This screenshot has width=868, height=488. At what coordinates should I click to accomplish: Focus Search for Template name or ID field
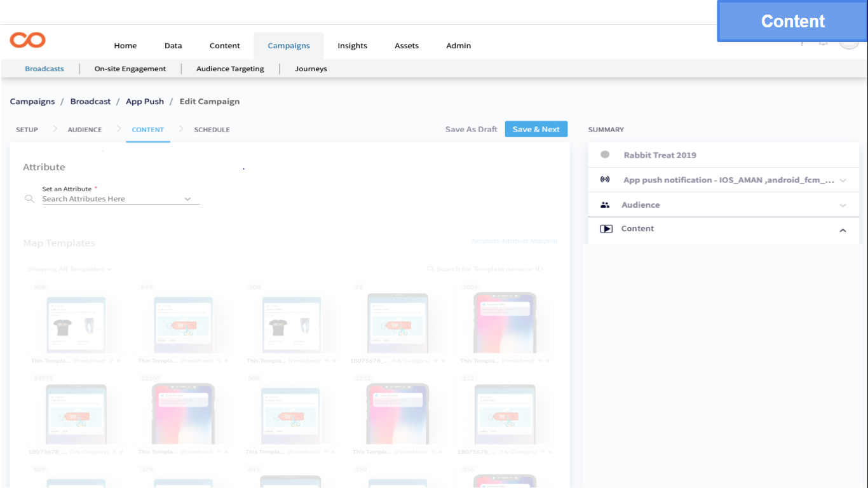point(490,269)
